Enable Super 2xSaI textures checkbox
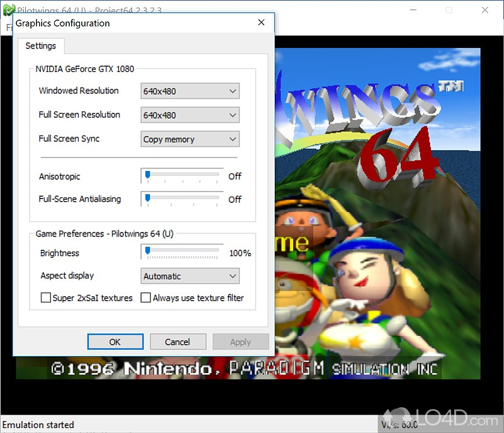 tap(46, 297)
